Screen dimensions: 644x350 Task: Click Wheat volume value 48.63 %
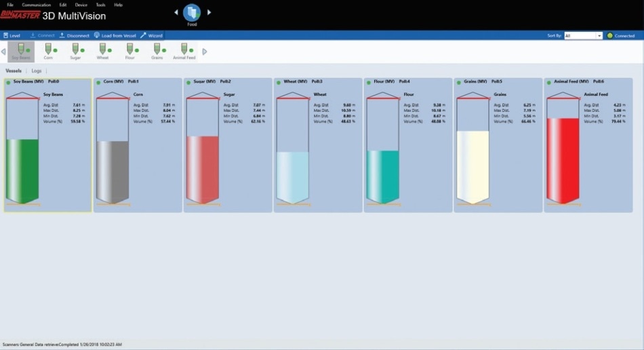click(x=348, y=121)
